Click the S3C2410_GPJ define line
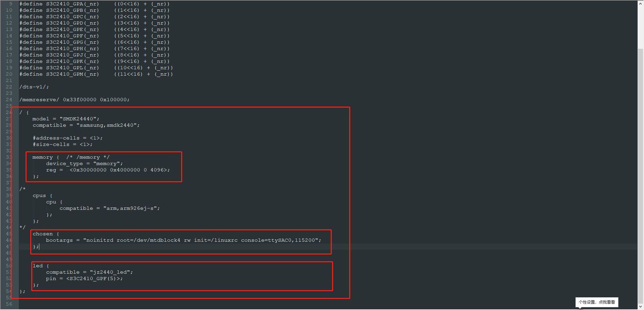The width and height of the screenshot is (644, 310). tap(94, 55)
